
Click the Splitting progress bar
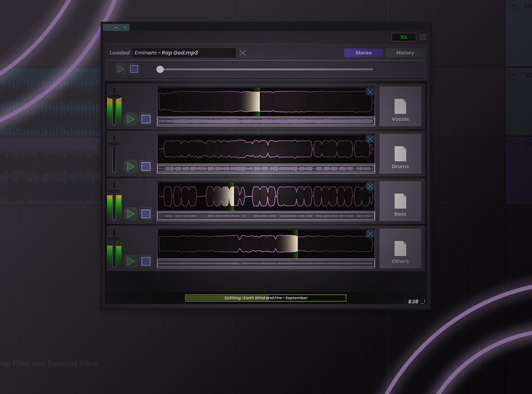[x=266, y=298]
